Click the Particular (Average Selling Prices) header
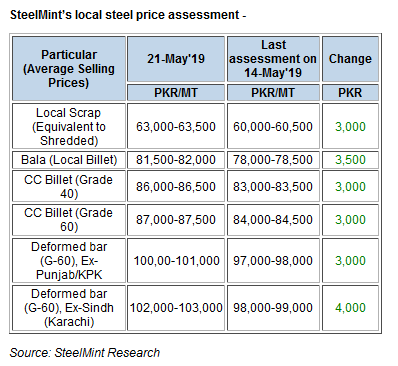 pos(69,69)
